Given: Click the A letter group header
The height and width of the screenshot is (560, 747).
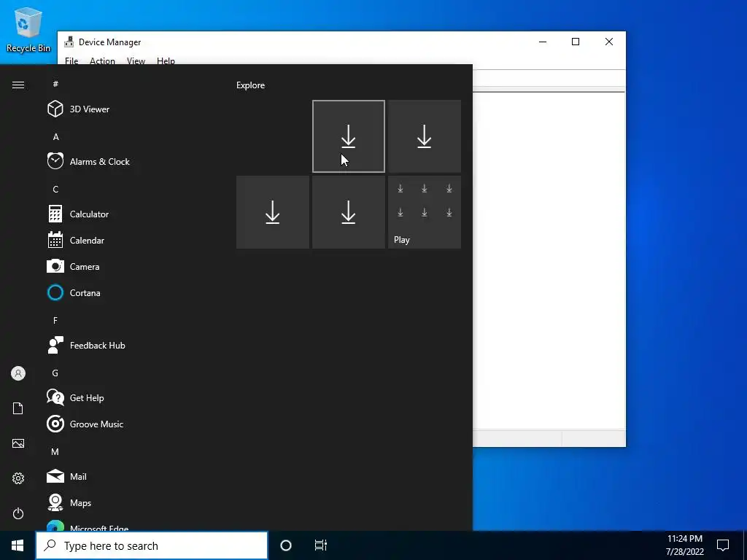Looking at the screenshot, I should tap(55, 136).
